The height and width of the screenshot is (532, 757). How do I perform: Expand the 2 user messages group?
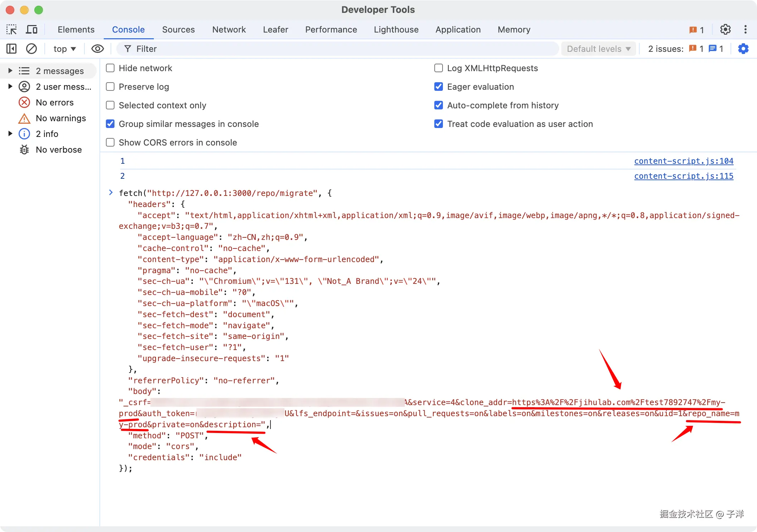pos(10,87)
